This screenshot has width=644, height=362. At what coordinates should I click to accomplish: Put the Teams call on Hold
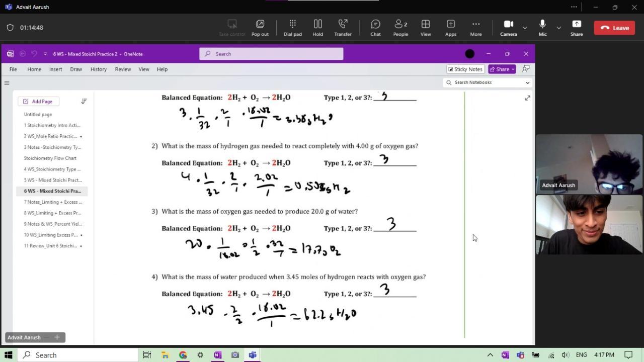tap(317, 28)
